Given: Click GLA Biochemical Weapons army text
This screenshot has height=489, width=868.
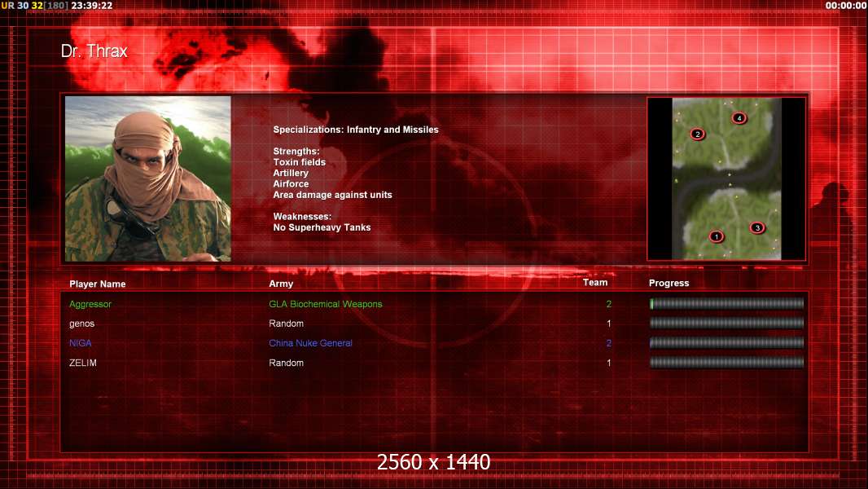Looking at the screenshot, I should click(326, 304).
